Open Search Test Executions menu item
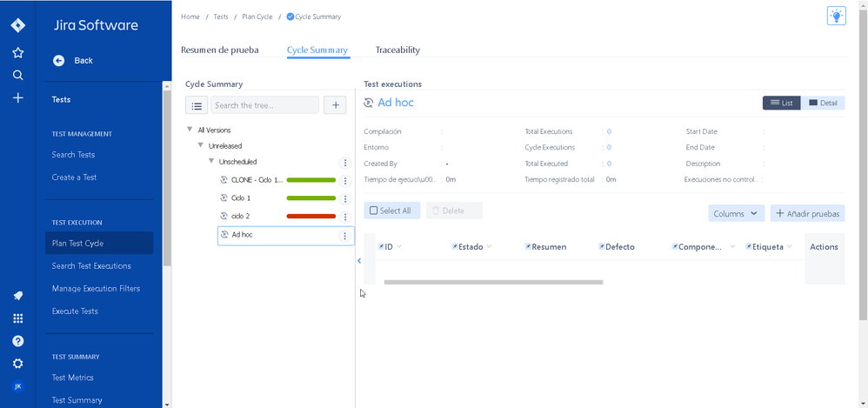This screenshot has width=868, height=408. point(91,265)
